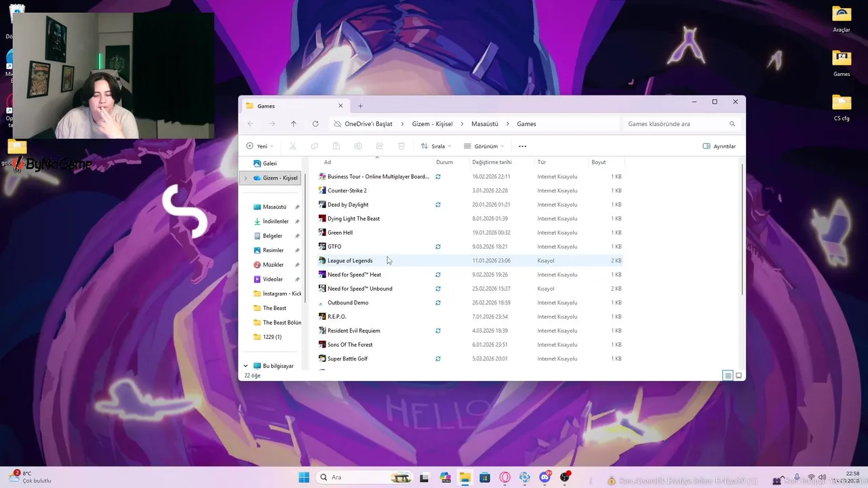Switch to large thumbnails view icon
Image resolution: width=868 pixels, height=488 pixels.
click(738, 375)
